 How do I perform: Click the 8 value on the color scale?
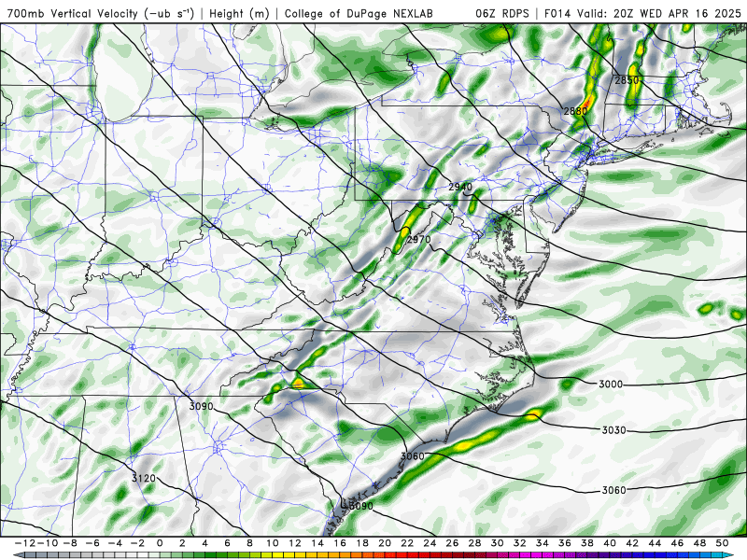coord(249,543)
